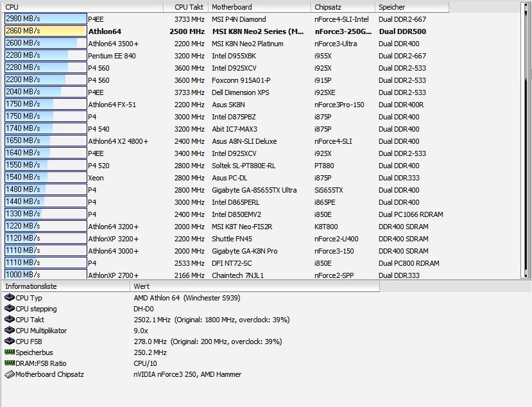Click the CPU stepping row icon
Viewport: 532px width, 407px height.
(x=9, y=309)
